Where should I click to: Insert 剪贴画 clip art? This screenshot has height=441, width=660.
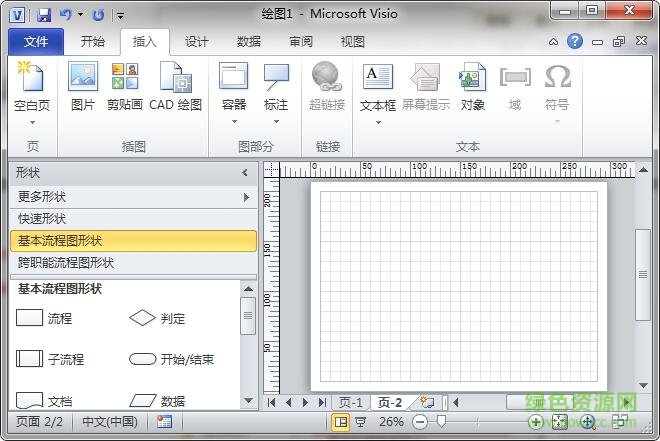coord(125,86)
